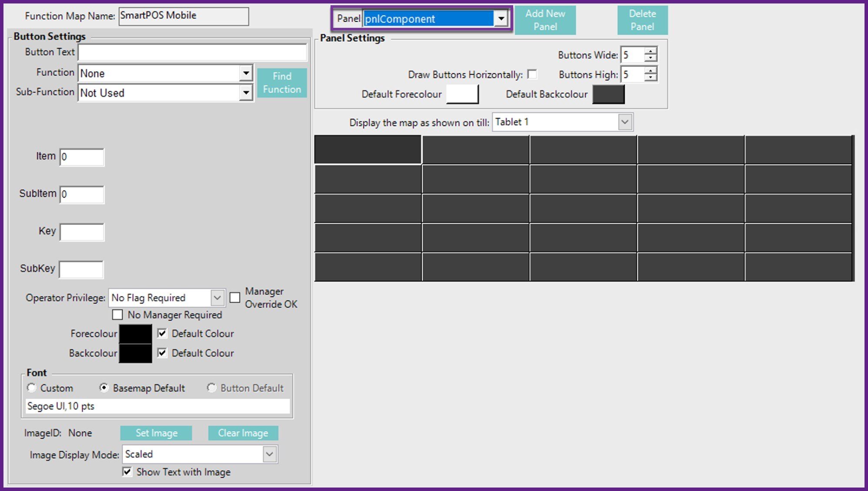Click the Buttons Wide value field
Screen dimensions: 868x491
pos(633,55)
